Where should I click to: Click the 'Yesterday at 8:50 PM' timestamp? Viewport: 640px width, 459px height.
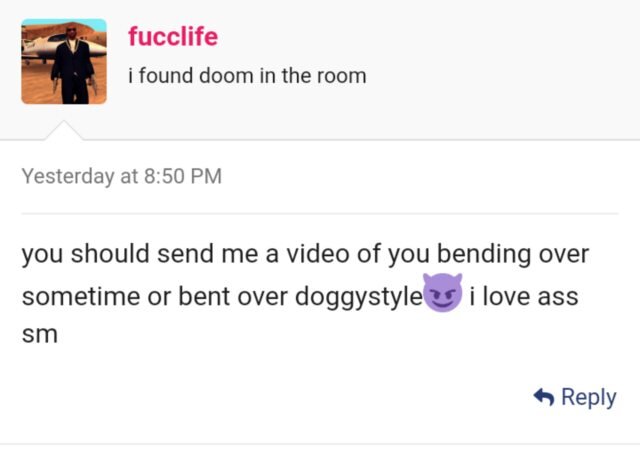[x=122, y=176]
